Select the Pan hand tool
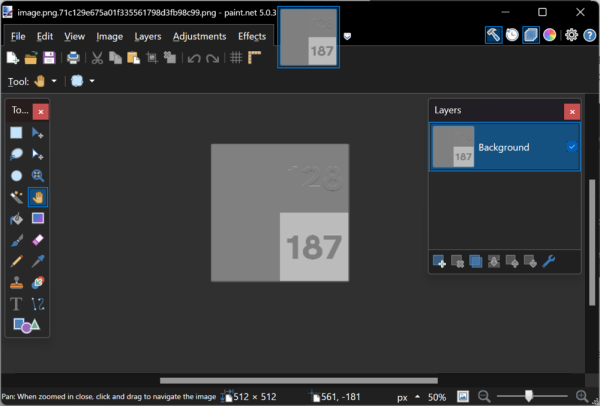 tap(38, 197)
